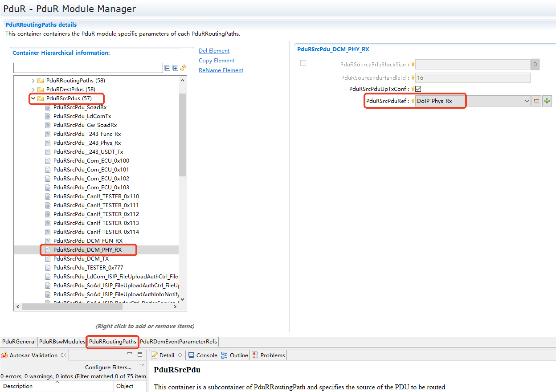This screenshot has width=556, height=392.
Task: Open the PduRSrcPduRef dropdown
Action: pyautogui.click(x=526, y=101)
